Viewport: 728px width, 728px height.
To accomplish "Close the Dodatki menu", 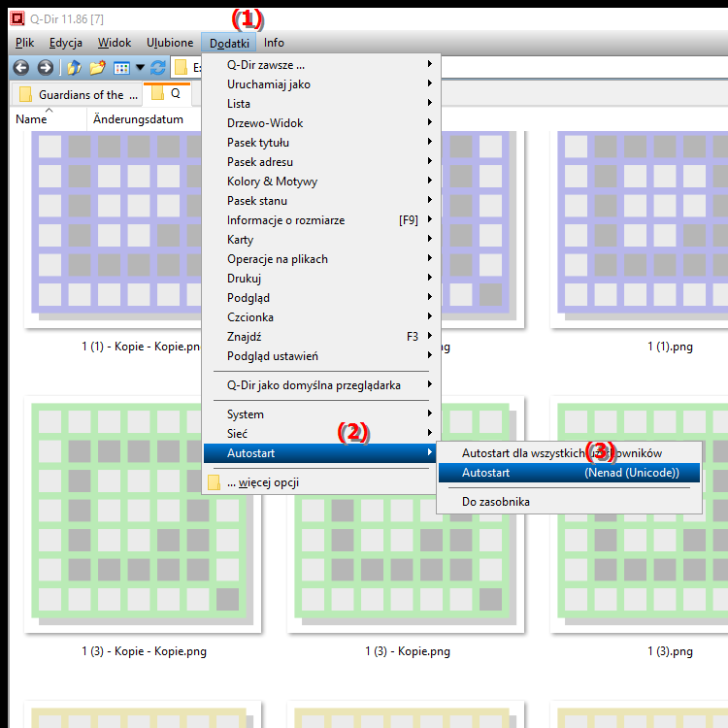I will click(x=229, y=43).
